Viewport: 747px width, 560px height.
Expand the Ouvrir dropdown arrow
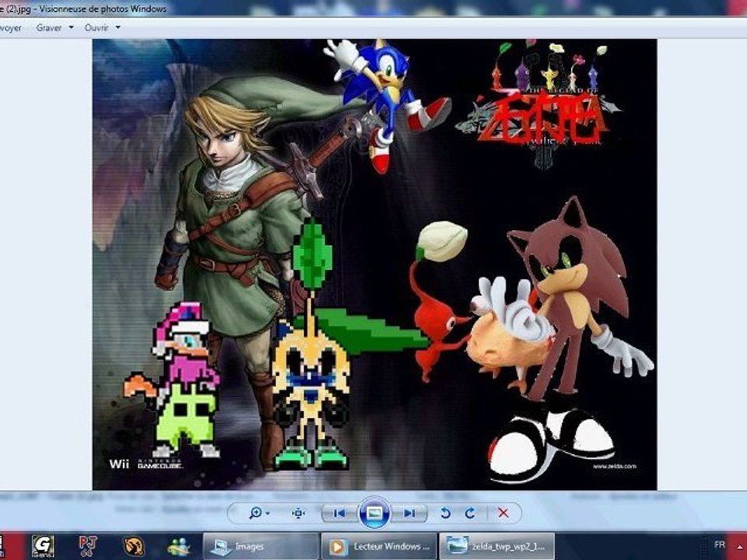[117, 28]
